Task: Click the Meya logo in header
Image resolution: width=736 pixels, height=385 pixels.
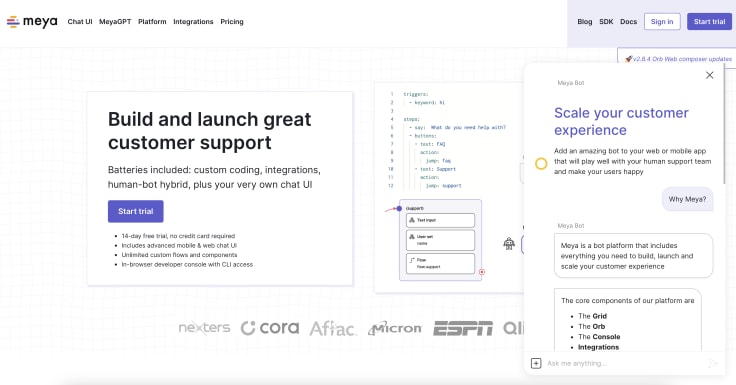Action: click(x=32, y=22)
